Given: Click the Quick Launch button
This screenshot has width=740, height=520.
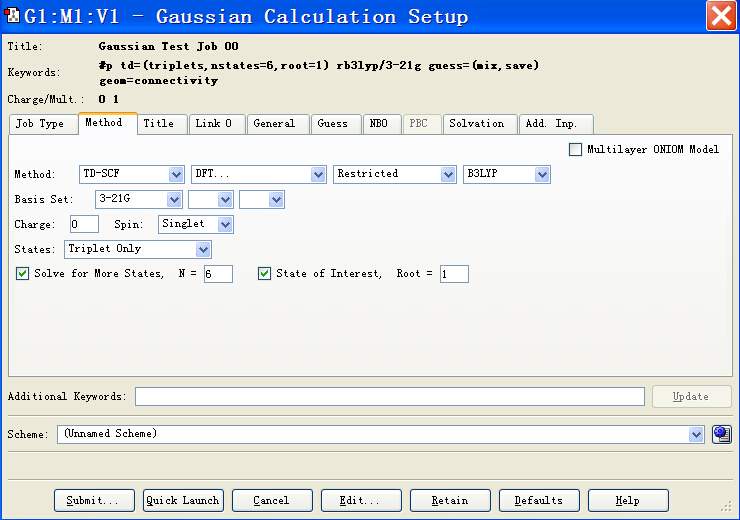Looking at the screenshot, I should click(x=184, y=500).
